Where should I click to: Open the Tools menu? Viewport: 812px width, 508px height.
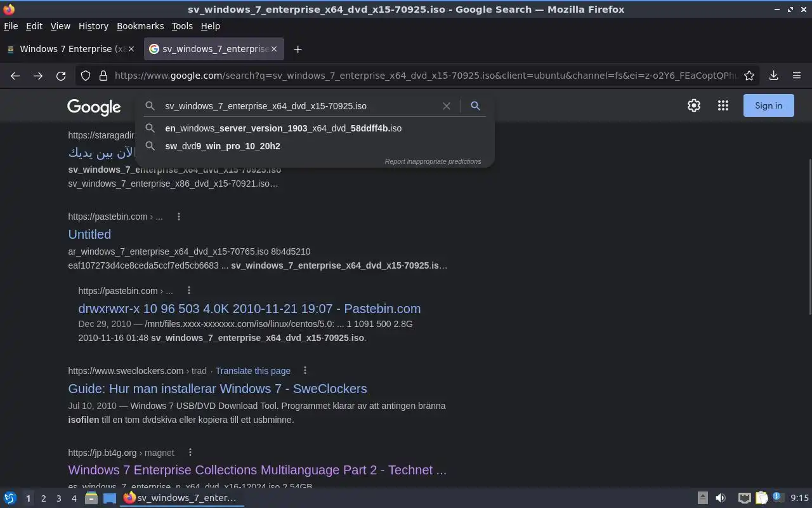point(182,26)
